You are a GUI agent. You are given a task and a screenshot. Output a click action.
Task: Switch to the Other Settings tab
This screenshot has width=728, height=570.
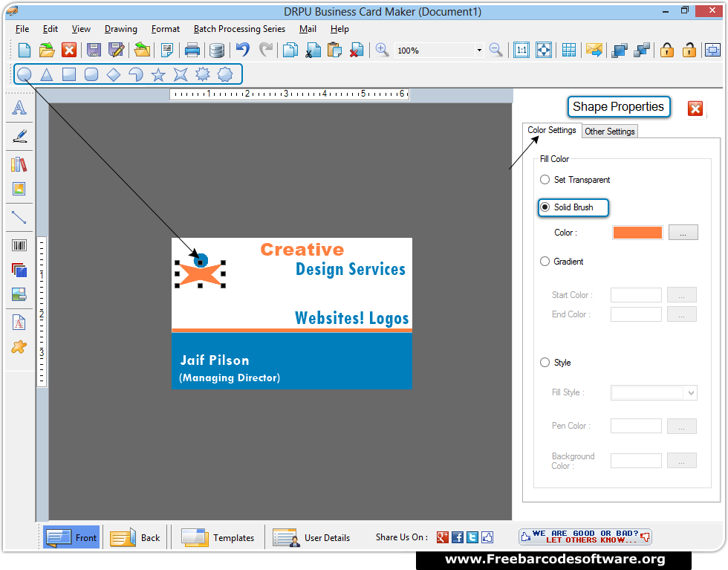pyautogui.click(x=610, y=132)
